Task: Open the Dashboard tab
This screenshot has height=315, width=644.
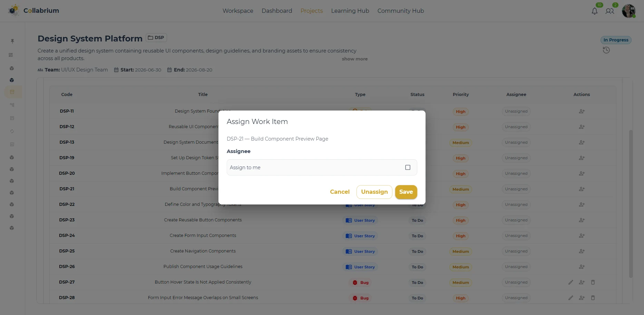Action: pos(277,11)
